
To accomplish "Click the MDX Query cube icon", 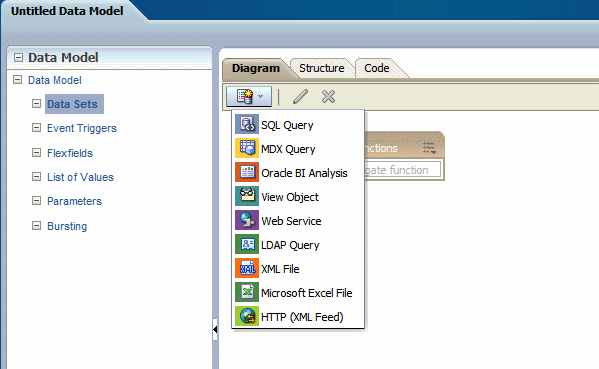I will tap(247, 149).
